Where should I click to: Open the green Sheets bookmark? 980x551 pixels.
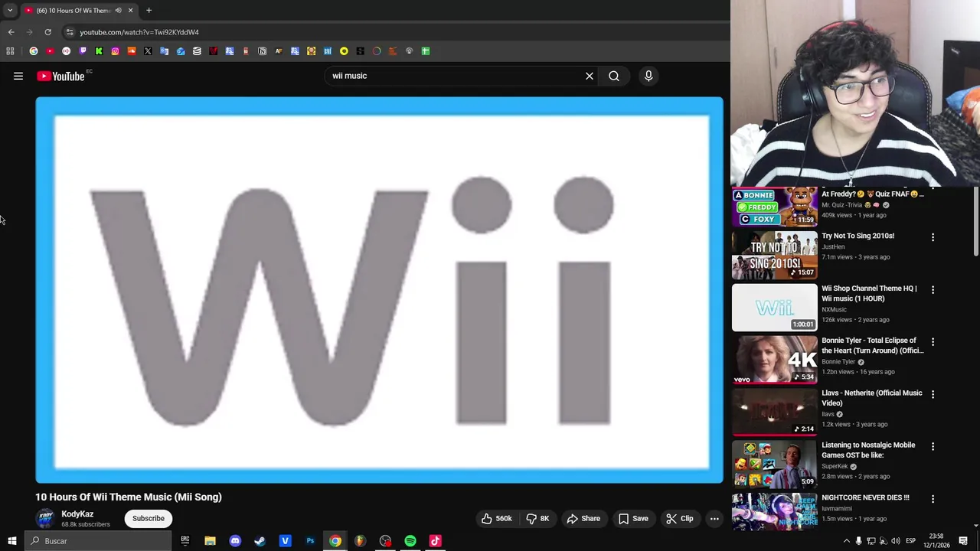click(x=426, y=51)
